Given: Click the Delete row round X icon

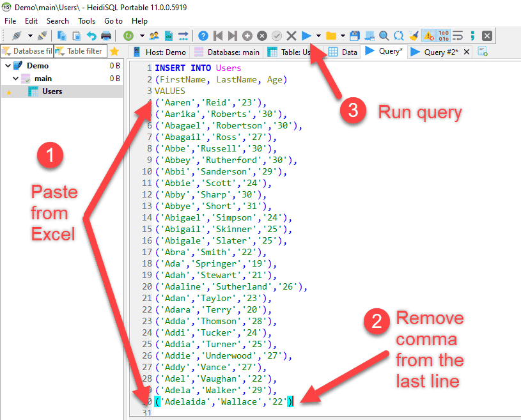Looking at the screenshot, I should point(262,36).
